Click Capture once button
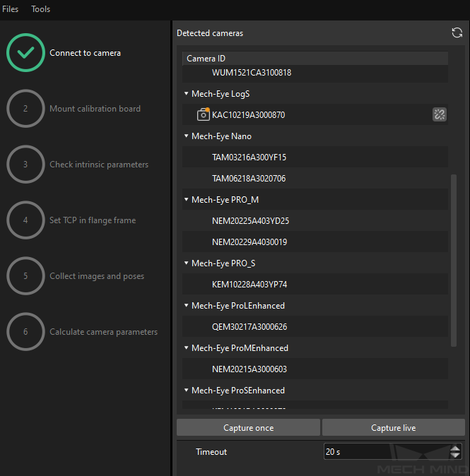Image resolution: width=470 pixels, height=476 pixels. (248, 427)
